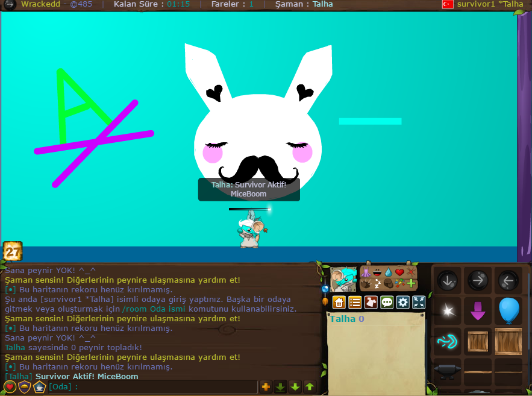Open the shop clothing icon

point(371,302)
